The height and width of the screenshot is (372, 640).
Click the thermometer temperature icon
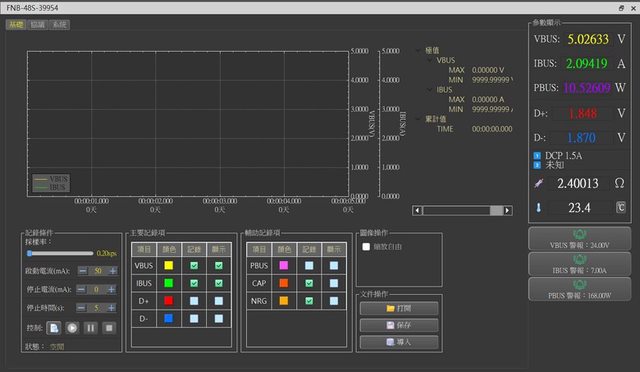[x=538, y=208]
